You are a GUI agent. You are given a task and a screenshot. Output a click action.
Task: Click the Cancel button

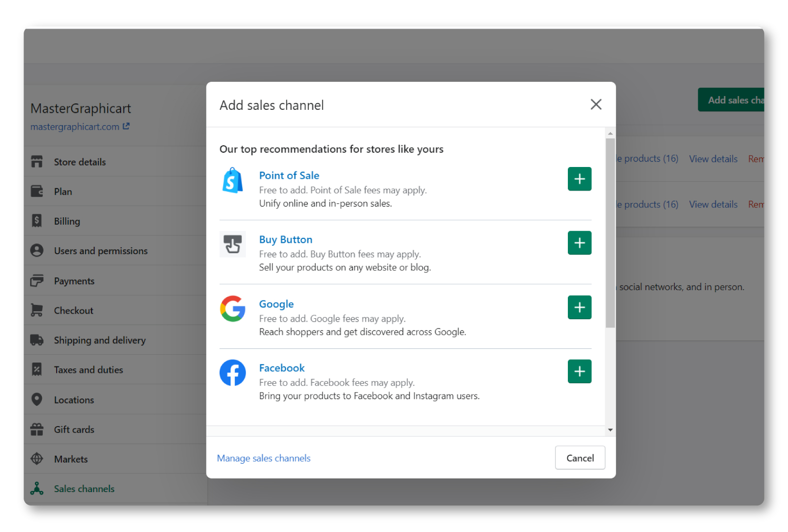[580, 458]
